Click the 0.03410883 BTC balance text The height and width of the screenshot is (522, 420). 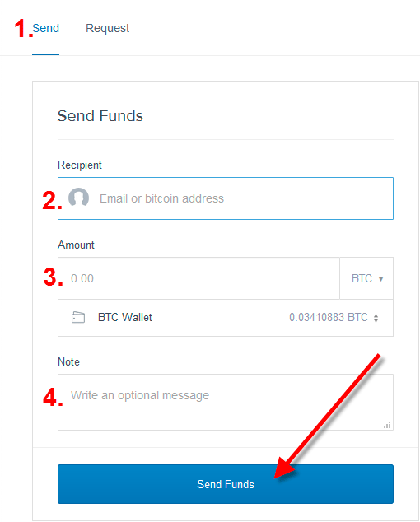(x=329, y=317)
